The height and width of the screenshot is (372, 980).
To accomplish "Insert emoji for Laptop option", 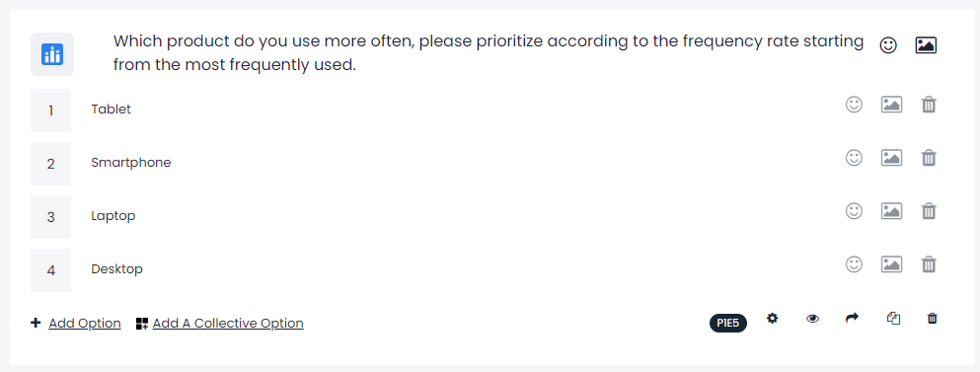I will (854, 211).
